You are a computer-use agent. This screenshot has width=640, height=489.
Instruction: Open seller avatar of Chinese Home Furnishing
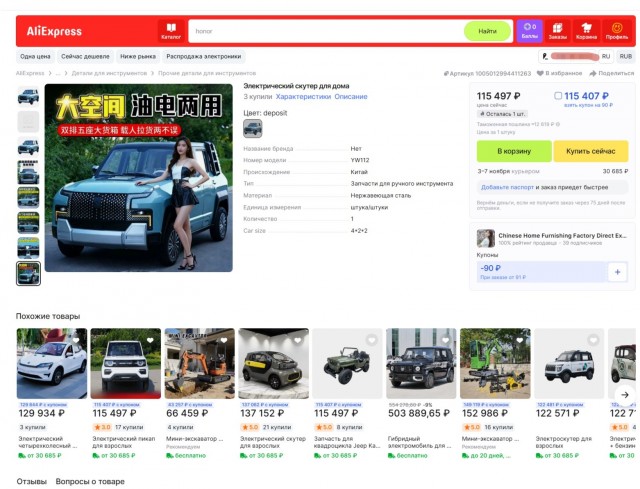point(486,238)
